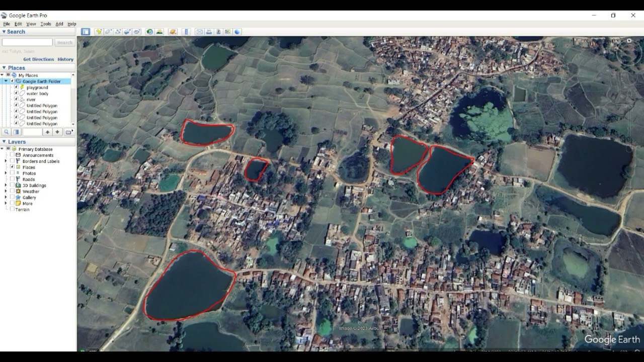Expand the Borders and Labels node
This screenshot has width=644, height=362.
coord(6,161)
